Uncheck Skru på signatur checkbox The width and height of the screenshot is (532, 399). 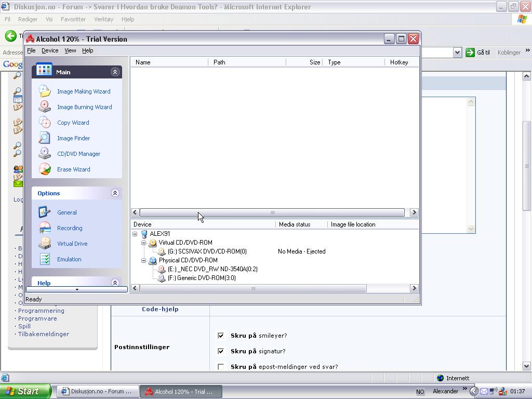220,351
